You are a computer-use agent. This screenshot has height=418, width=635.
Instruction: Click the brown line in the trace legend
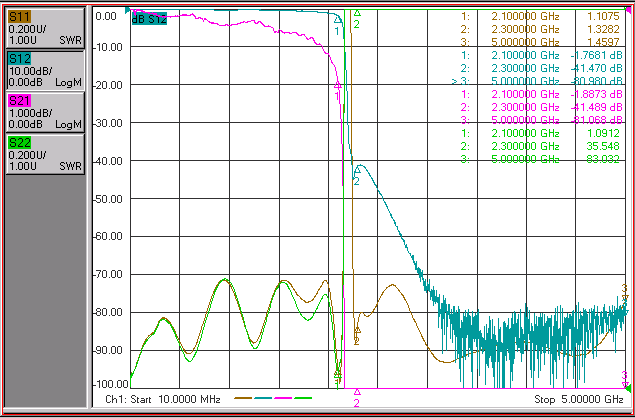pyautogui.click(x=243, y=399)
